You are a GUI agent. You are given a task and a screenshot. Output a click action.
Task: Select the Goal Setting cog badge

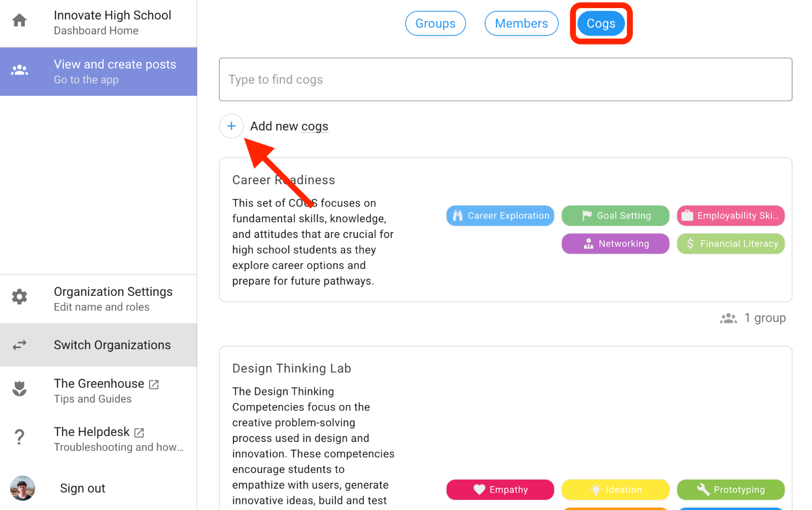click(x=615, y=215)
